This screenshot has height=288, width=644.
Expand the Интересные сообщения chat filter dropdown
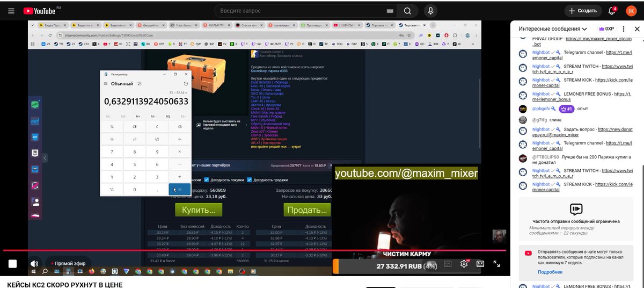553,29
